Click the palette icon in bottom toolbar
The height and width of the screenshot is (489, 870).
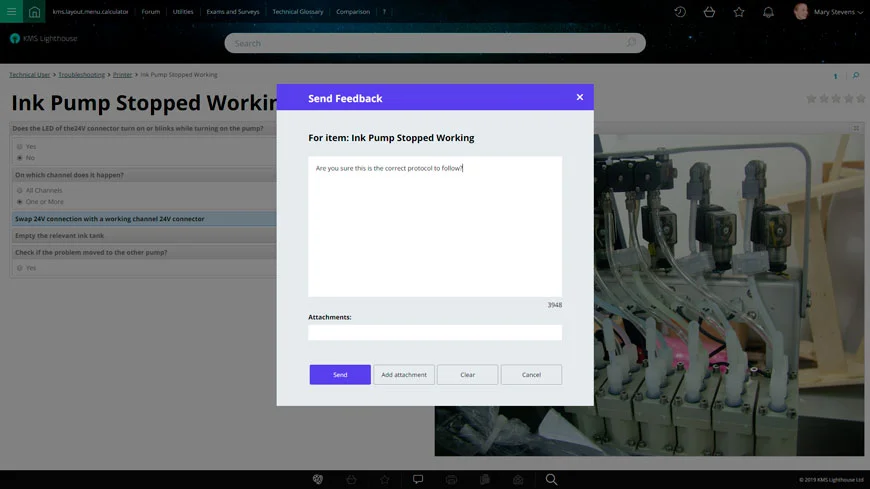tap(318, 479)
